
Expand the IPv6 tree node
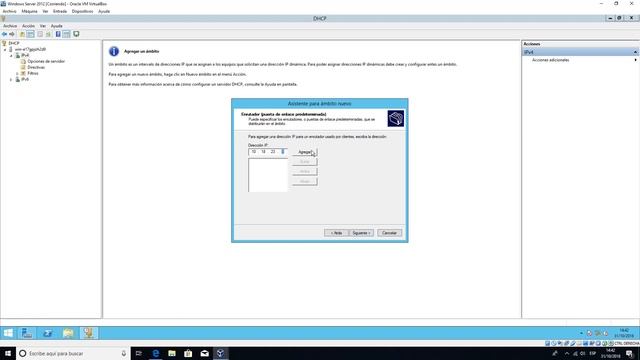[x=11, y=80]
